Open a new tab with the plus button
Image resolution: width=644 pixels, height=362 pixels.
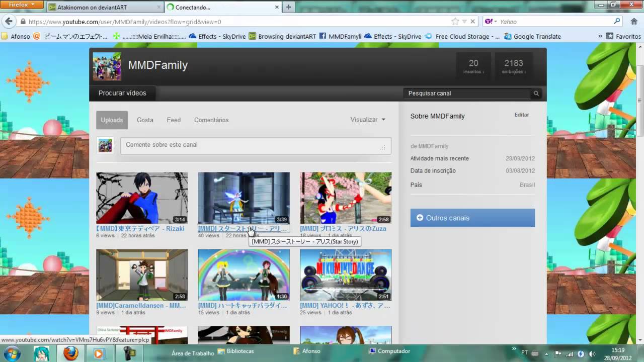click(289, 7)
